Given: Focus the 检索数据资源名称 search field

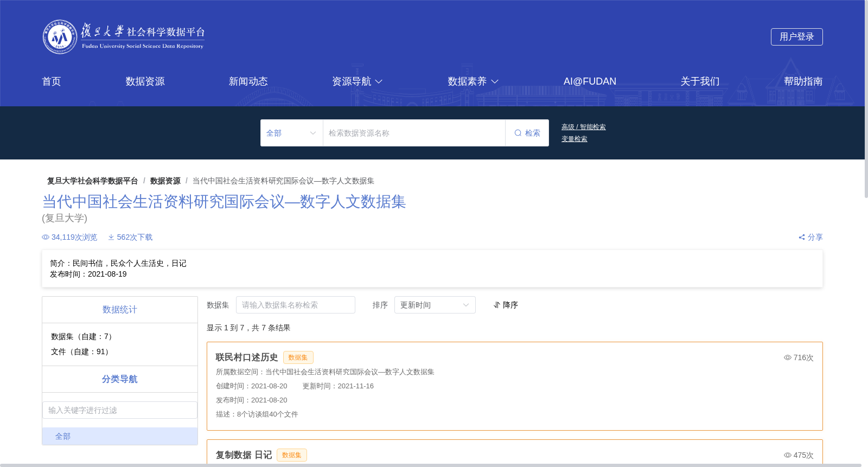Looking at the screenshot, I should [414, 133].
